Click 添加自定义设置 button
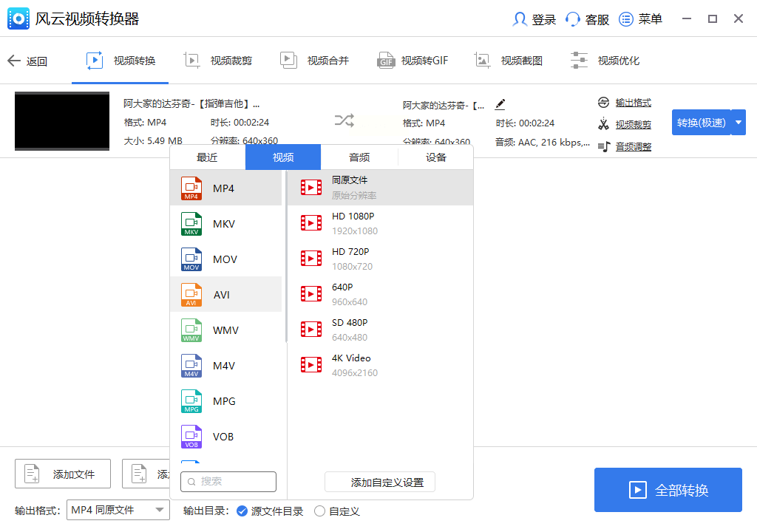Image resolution: width=757 pixels, height=532 pixels. click(380, 482)
